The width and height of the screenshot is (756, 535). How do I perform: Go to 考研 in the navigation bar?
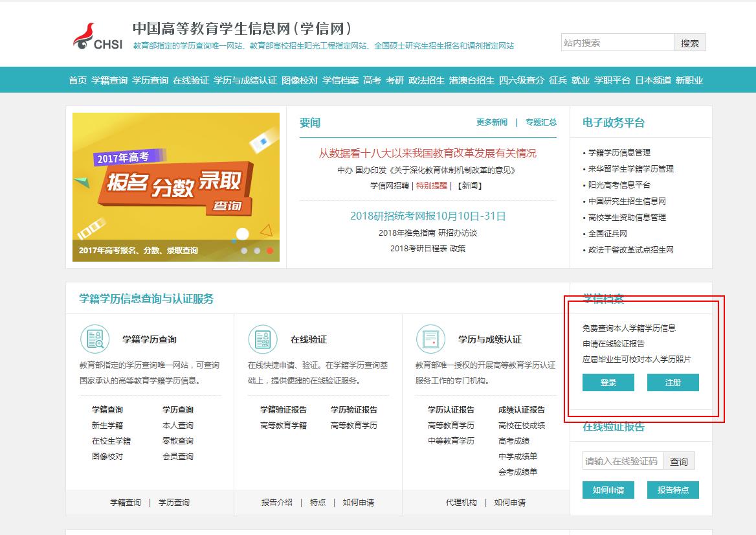point(395,80)
